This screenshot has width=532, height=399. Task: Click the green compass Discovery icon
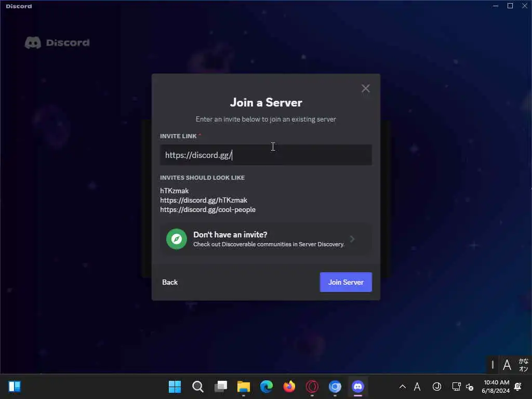[x=177, y=239]
